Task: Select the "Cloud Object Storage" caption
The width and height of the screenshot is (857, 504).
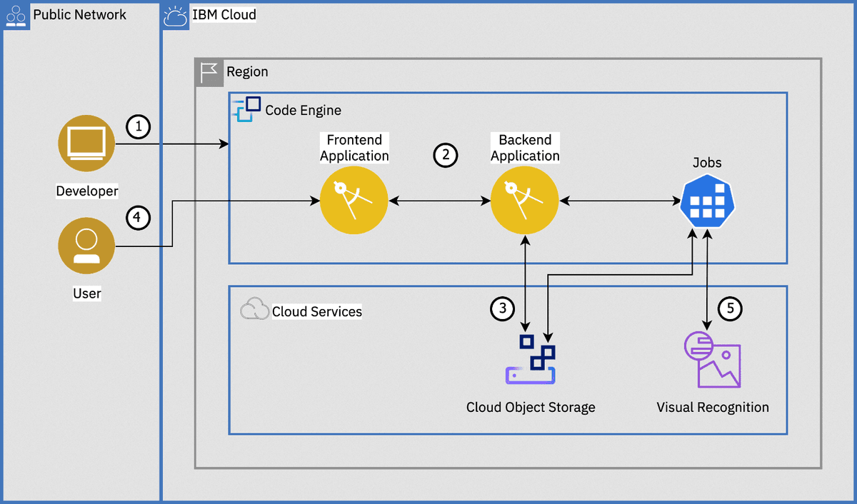Action: 531,408
